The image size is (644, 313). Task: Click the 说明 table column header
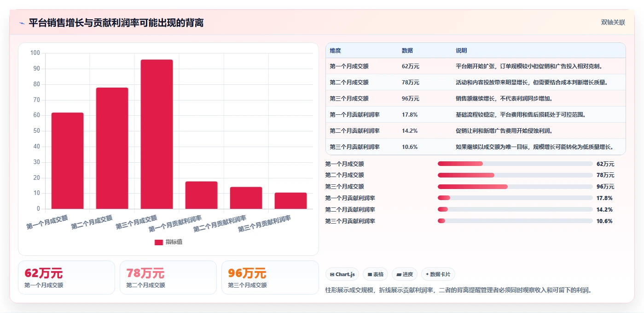coord(461,50)
